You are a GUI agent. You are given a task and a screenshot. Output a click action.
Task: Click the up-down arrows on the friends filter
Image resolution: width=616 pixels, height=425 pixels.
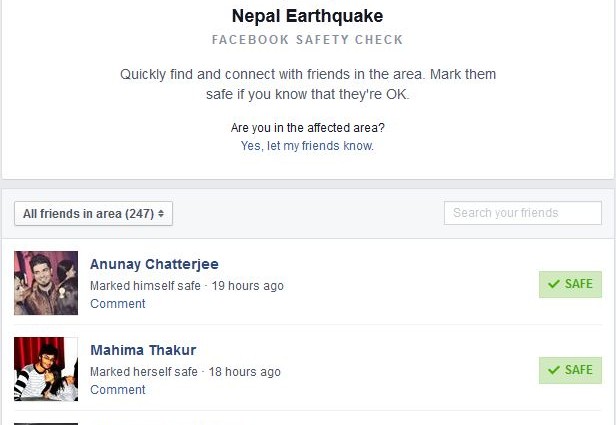click(162, 213)
